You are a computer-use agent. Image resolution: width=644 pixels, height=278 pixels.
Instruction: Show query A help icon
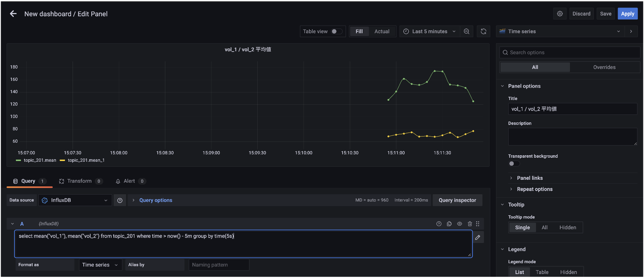[439, 224]
